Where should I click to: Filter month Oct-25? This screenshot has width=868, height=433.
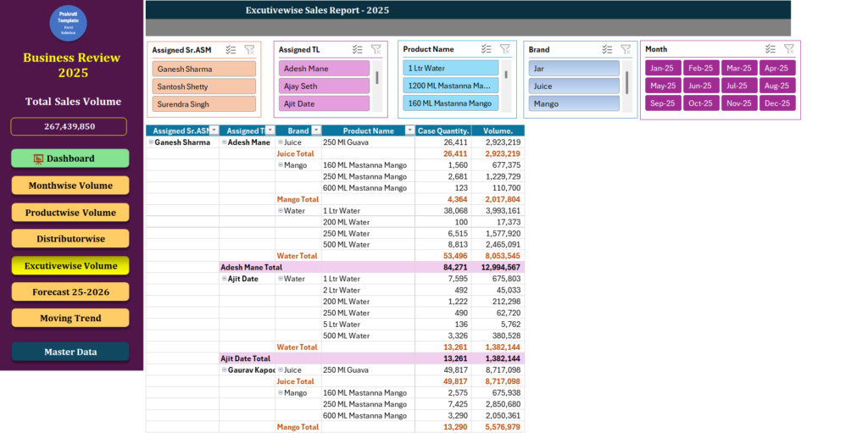click(701, 103)
